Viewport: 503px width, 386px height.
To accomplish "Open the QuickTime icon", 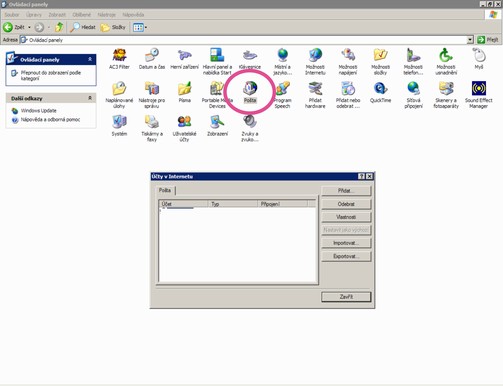I will pyautogui.click(x=380, y=92).
